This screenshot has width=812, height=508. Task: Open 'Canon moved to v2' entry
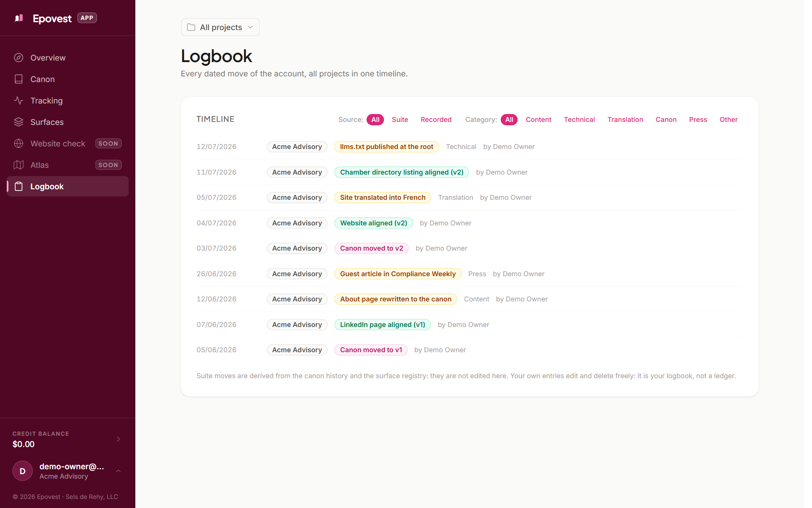coord(371,248)
